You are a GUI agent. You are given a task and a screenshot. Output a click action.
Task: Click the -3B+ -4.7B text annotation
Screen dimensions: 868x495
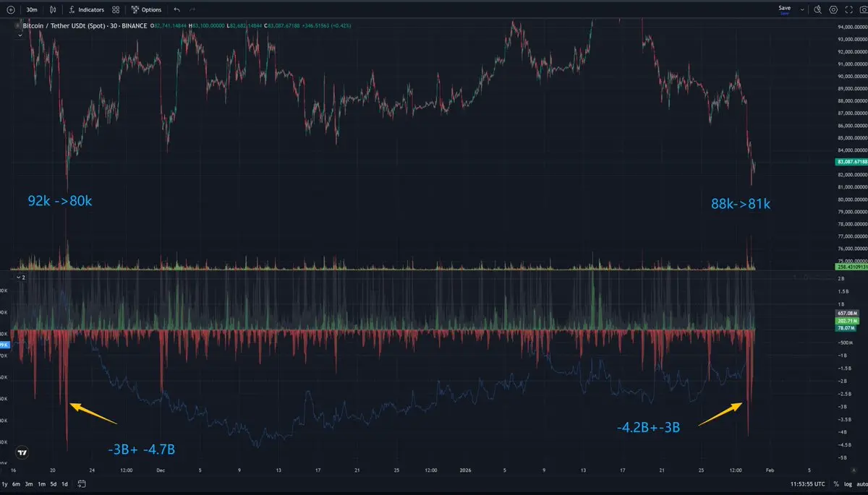(x=141, y=449)
